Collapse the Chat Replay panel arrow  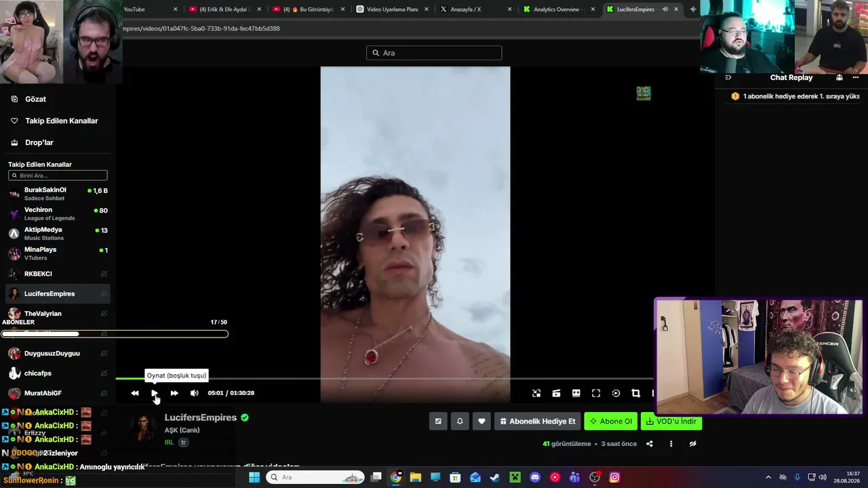point(728,78)
